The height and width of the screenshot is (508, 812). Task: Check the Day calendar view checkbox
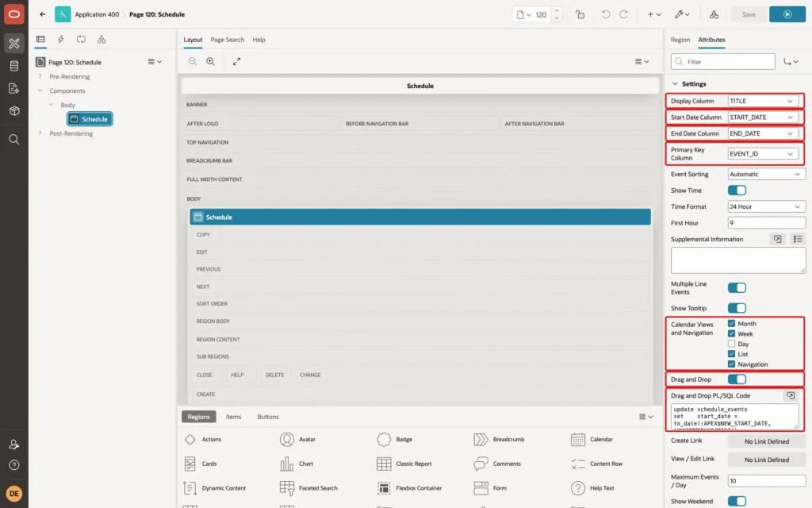[732, 344]
